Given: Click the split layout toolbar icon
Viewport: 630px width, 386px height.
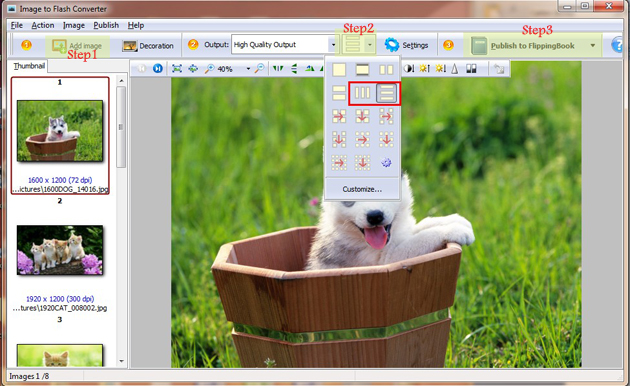Looking at the screenshot, I should [352, 45].
